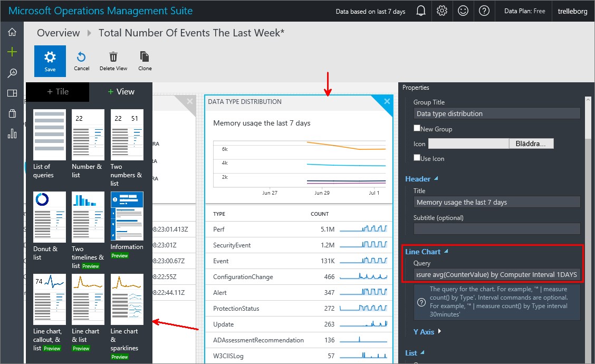This screenshot has height=364, width=595.
Task: Click the green plus icon in sidebar
Action: pos(12,52)
